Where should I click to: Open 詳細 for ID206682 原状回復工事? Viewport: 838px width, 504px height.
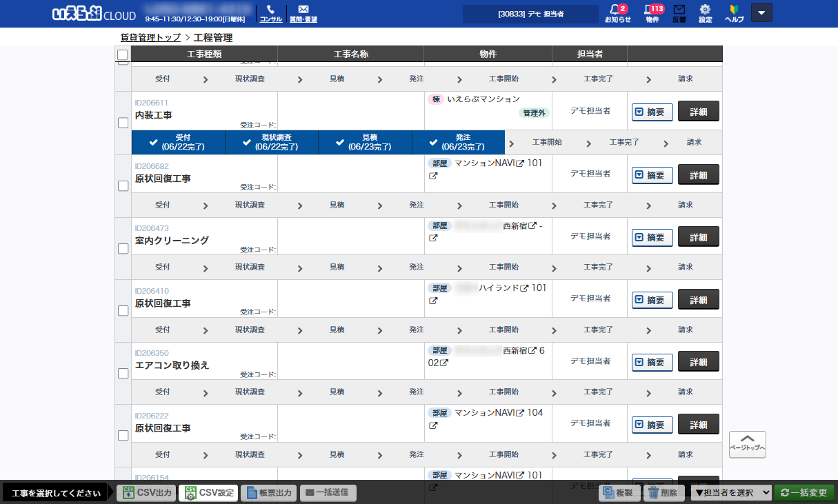pyautogui.click(x=698, y=175)
